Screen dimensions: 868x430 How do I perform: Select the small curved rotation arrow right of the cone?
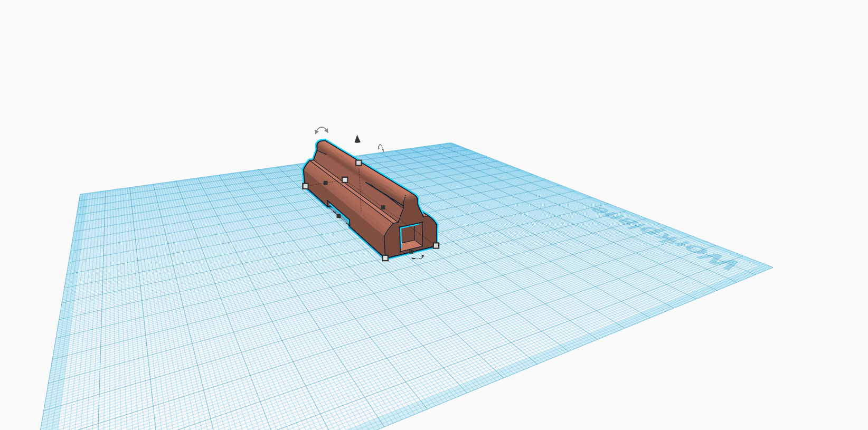coord(381,148)
